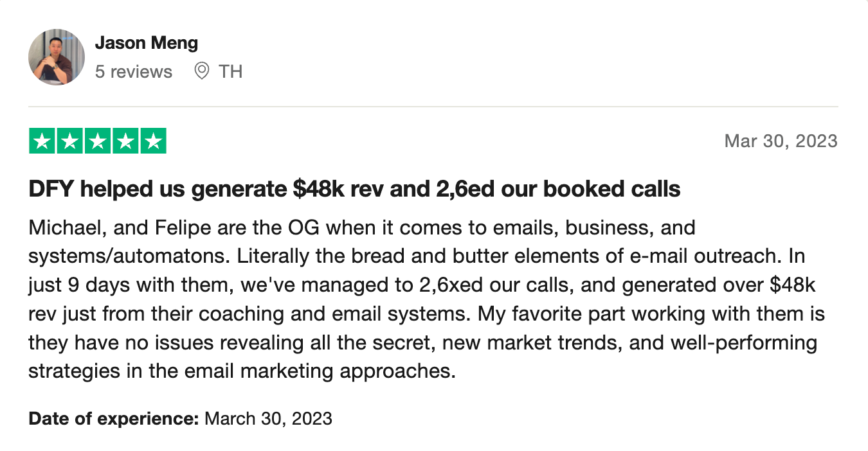This screenshot has width=868, height=451.
Task: Select the TH country code label
Action: pos(230,71)
